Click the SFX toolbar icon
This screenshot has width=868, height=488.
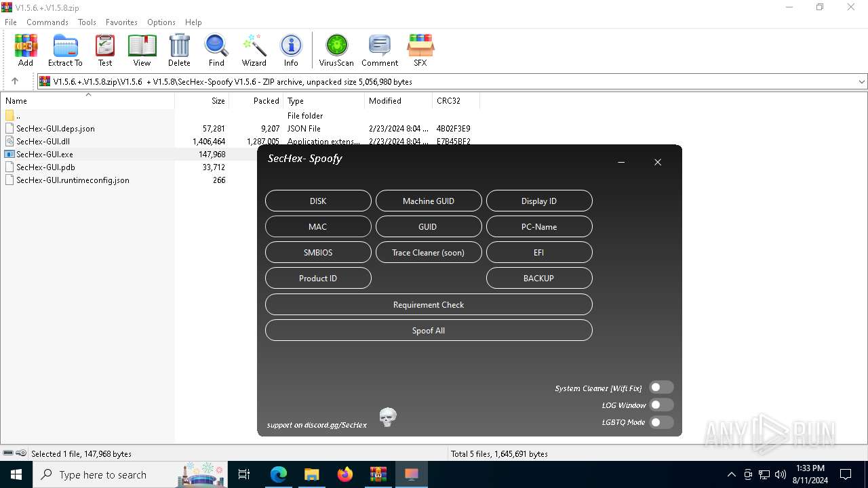point(420,51)
